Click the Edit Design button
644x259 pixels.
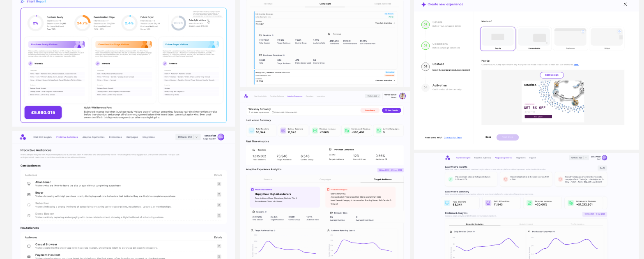tap(552, 75)
